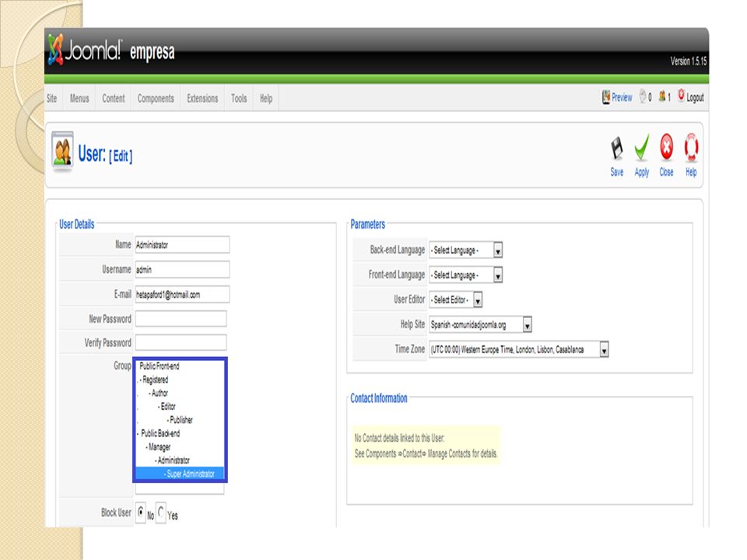Screen dimensions: 747x560
Task: Click the messages count icon
Action: point(644,96)
